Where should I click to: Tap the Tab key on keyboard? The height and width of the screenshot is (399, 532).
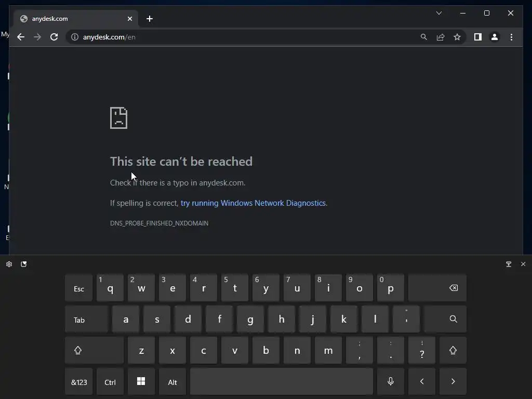(87, 320)
